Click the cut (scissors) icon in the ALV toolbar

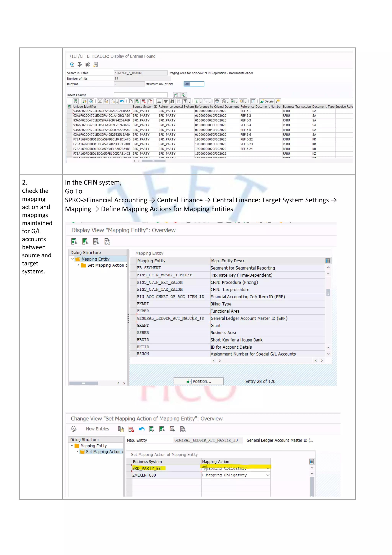[x=100, y=101]
